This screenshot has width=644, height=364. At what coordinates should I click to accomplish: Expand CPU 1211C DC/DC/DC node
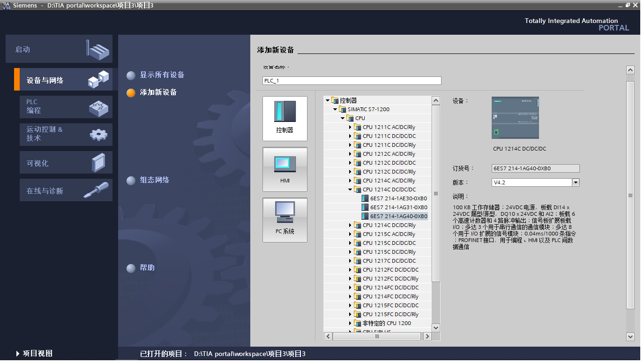pos(350,136)
